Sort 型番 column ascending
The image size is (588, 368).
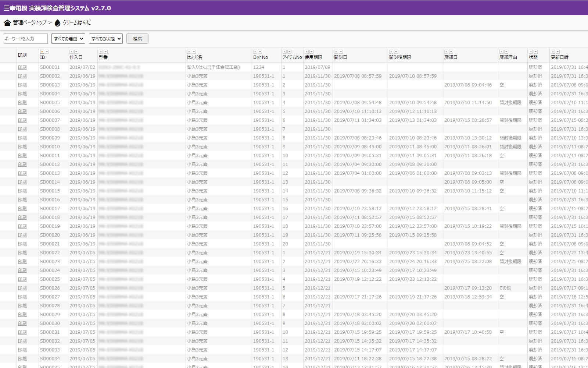[101, 52]
